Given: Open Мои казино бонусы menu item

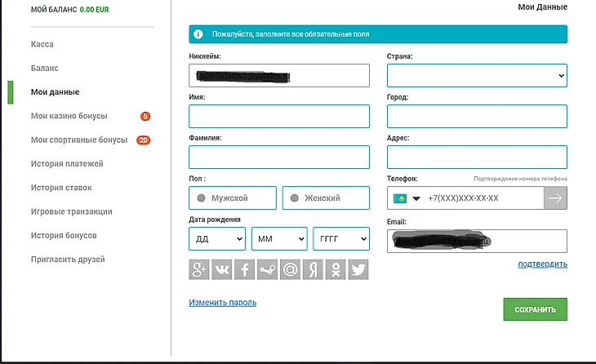Looking at the screenshot, I should tap(69, 116).
